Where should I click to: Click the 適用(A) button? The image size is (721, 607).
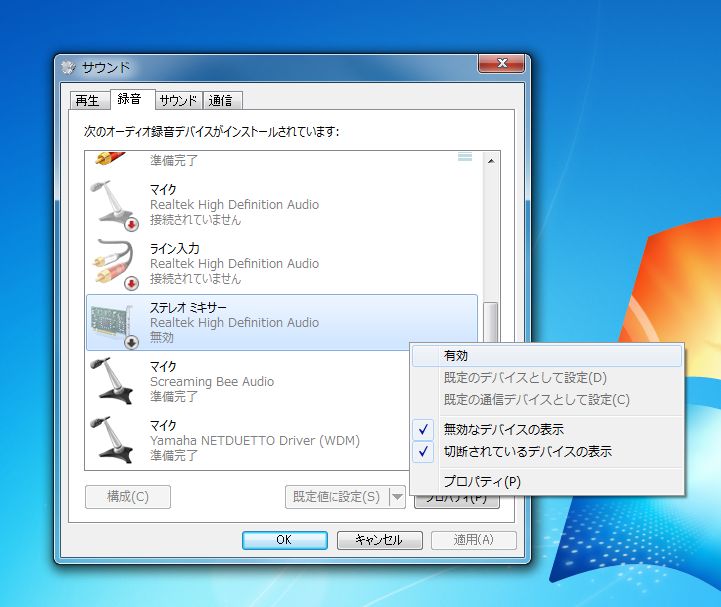[x=474, y=540]
